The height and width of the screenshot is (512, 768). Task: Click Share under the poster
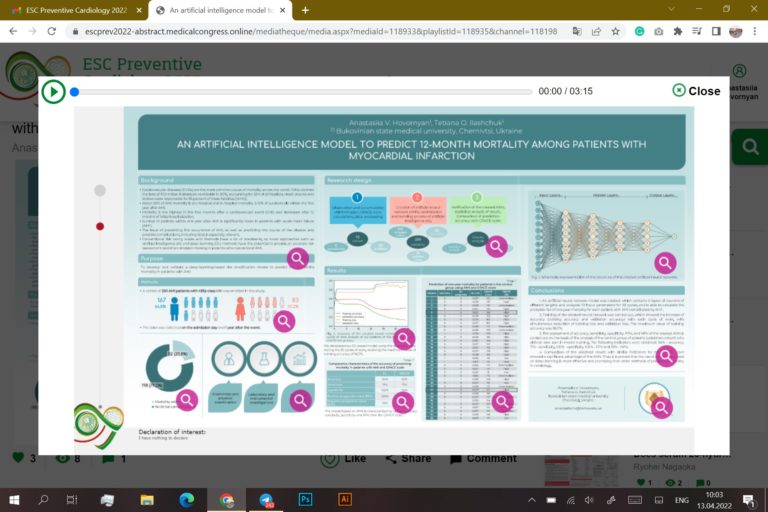click(x=408, y=459)
